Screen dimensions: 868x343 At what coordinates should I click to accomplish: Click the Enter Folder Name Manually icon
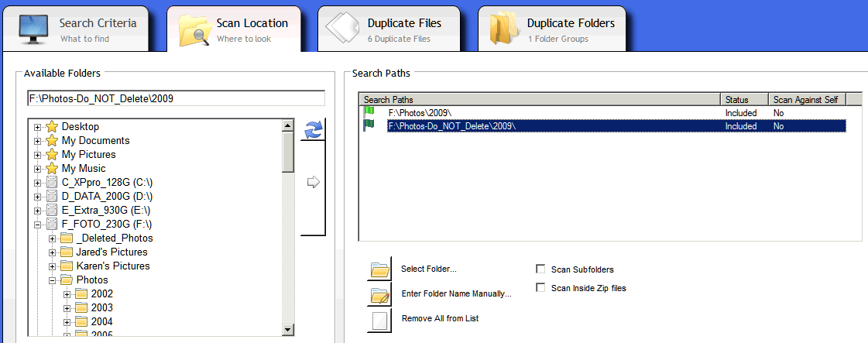coord(379,294)
